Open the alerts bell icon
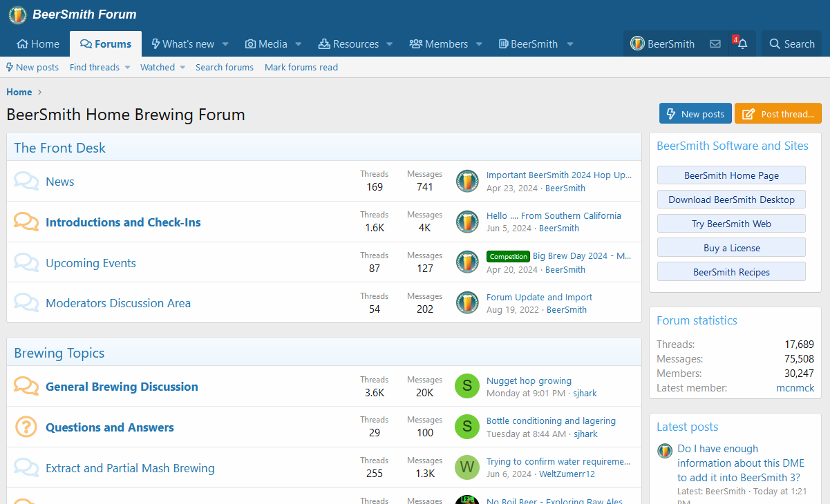The height and width of the screenshot is (504, 830). [x=742, y=44]
